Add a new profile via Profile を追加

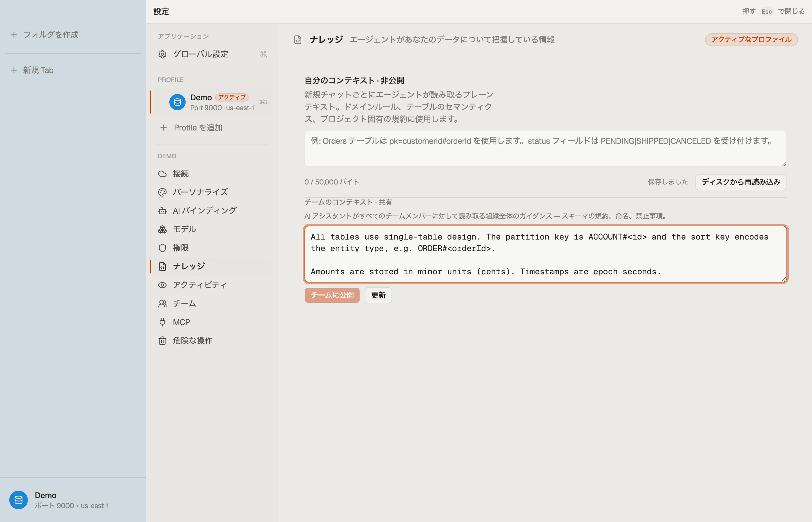pyautogui.click(x=212, y=128)
